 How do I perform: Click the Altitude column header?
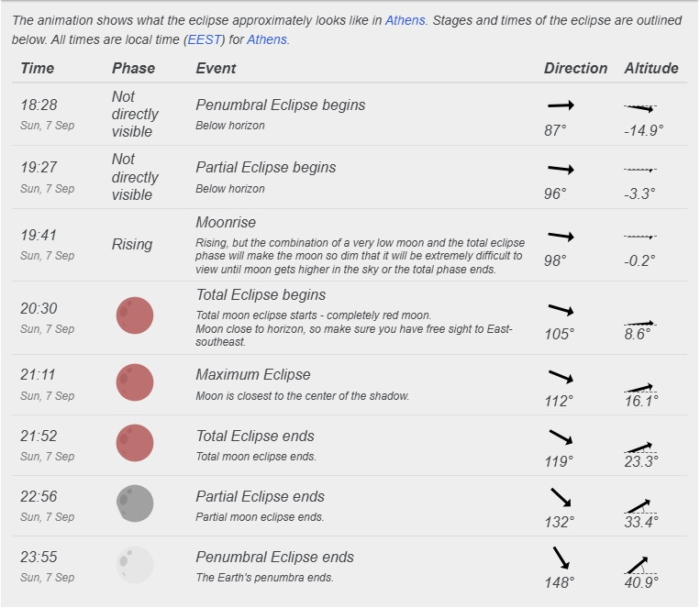pyautogui.click(x=651, y=68)
